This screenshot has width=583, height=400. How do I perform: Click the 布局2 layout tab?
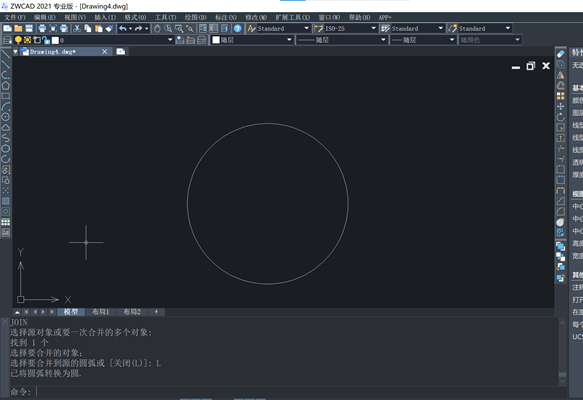click(x=132, y=312)
